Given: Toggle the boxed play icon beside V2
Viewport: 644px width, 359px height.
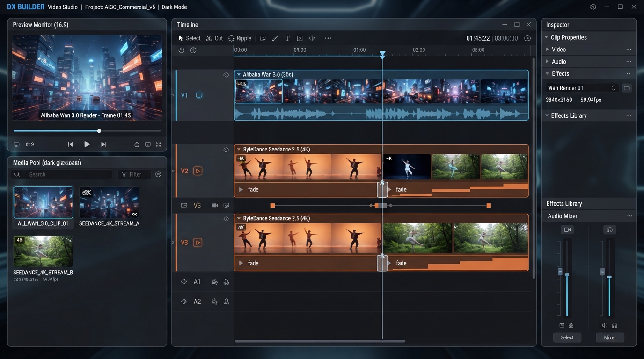Looking at the screenshot, I should pos(198,171).
